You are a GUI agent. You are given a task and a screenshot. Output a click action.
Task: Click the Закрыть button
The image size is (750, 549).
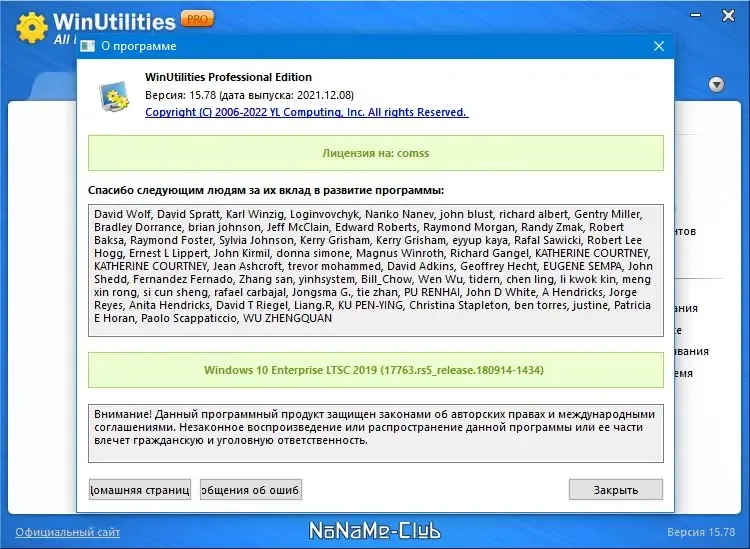[616, 490]
